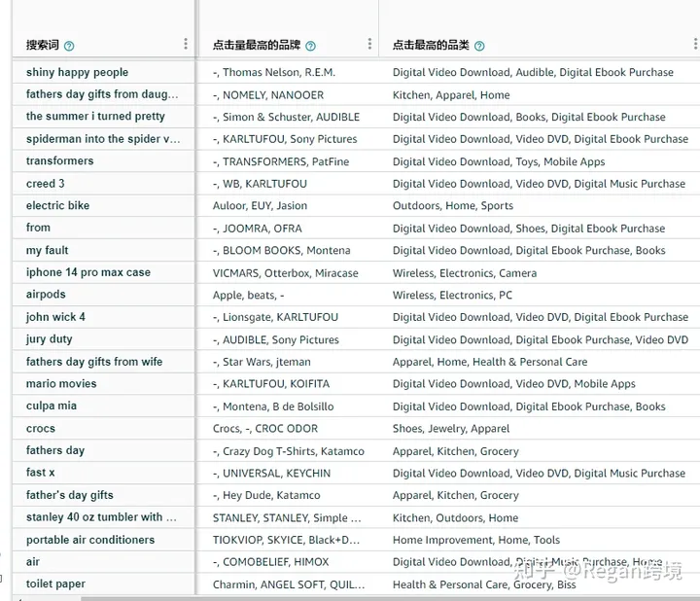Click category cell 'Wireless, Electronics, PC'
Screen dimensions: 700x601
[452, 295]
